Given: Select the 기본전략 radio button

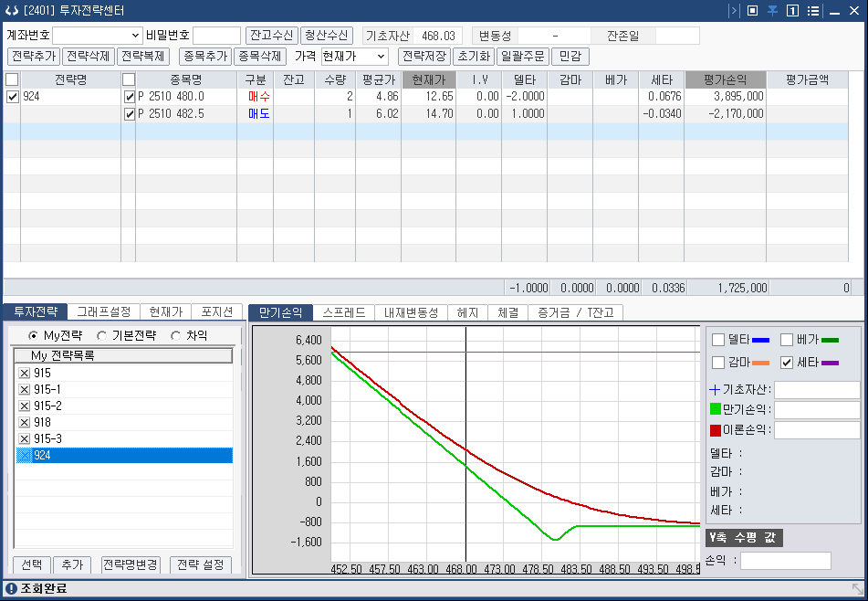Looking at the screenshot, I should point(102,336).
